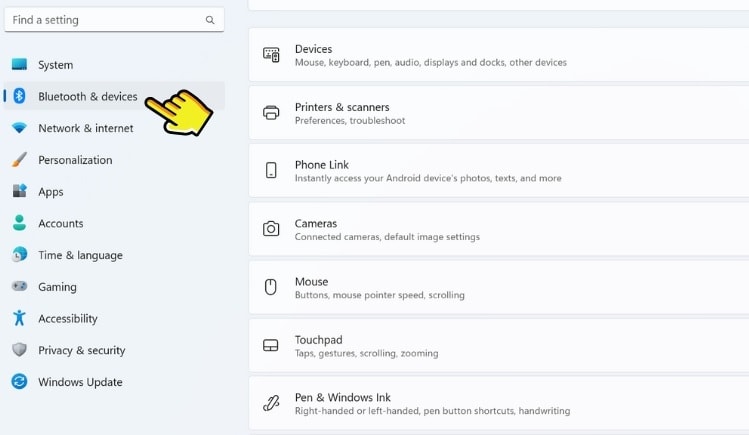Open Privacy & security page
The width and height of the screenshot is (749, 435).
[x=114, y=350]
